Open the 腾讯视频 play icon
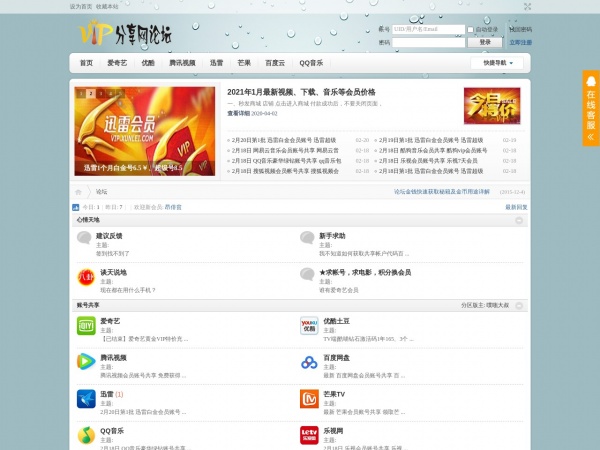 tap(86, 362)
